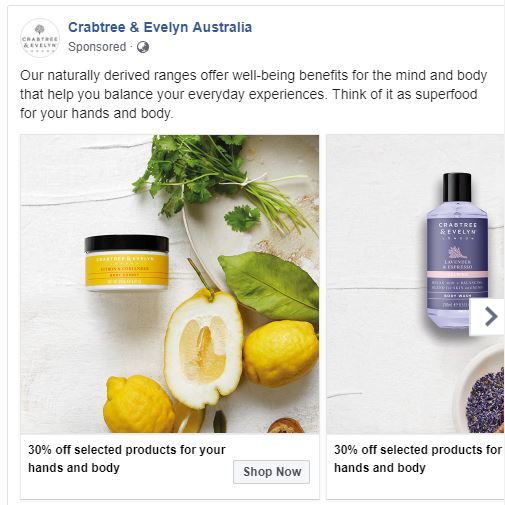Click the black lid of the yellow jar
The image size is (505, 505).
(127, 244)
